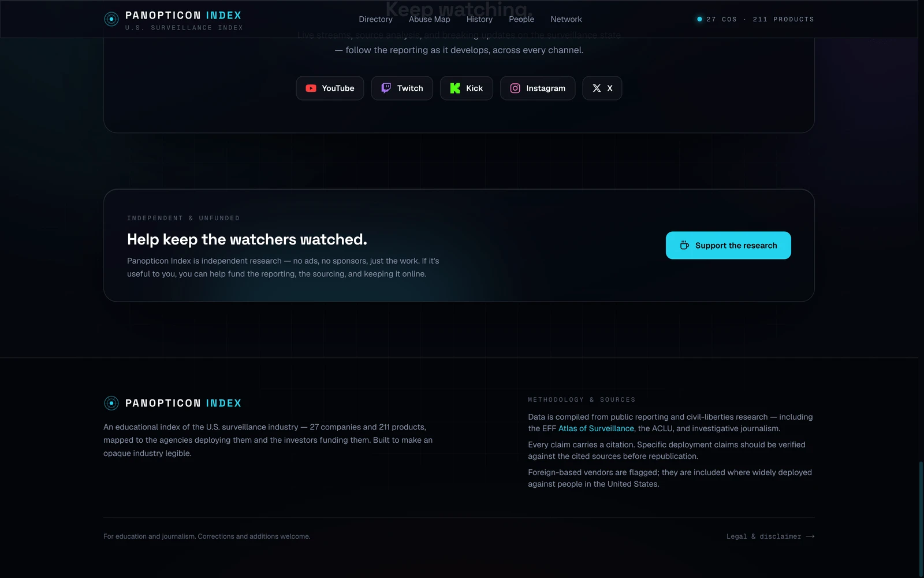Screen dimensions: 924x578
Task: Click the YouTube play icon
Action: (311, 88)
